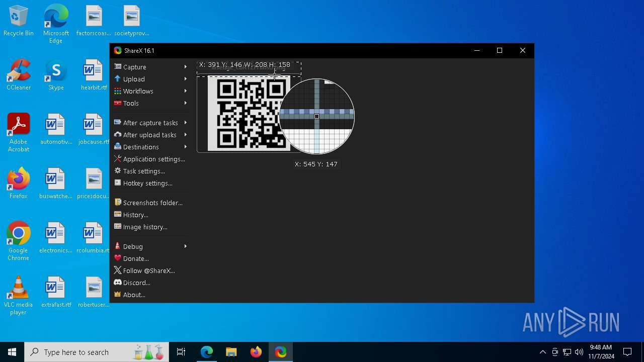Expand the Debug submenu arrow

pyautogui.click(x=185, y=246)
